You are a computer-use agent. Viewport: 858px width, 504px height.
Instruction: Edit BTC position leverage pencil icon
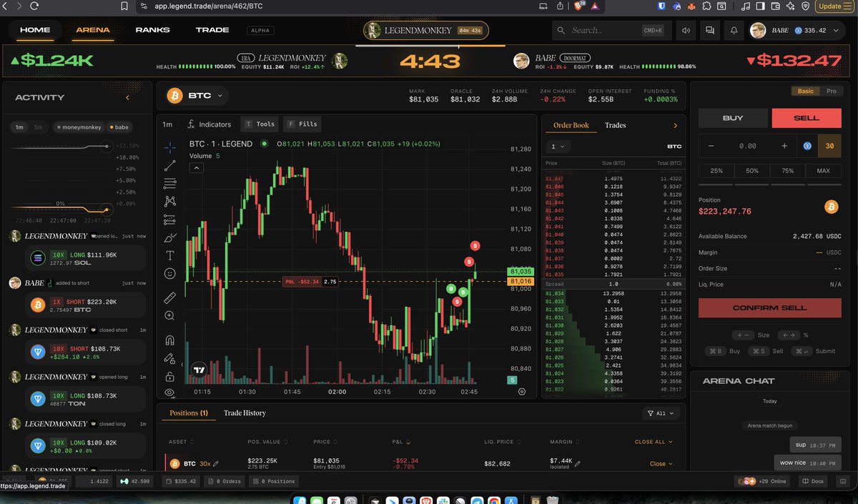click(x=216, y=464)
